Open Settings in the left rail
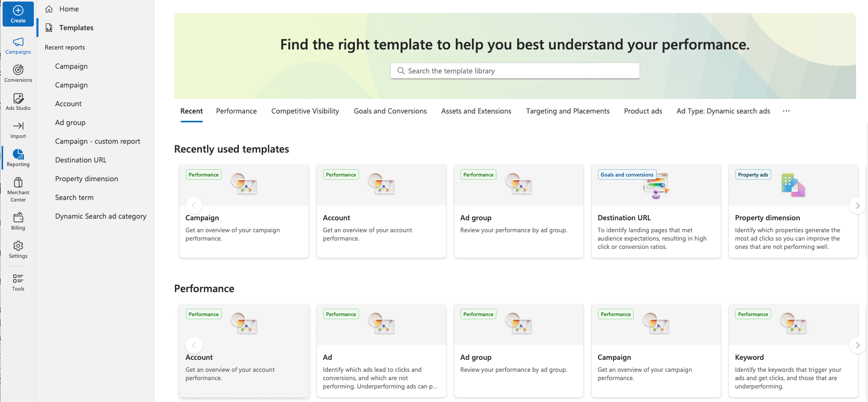This screenshot has width=868, height=402. [x=18, y=249]
